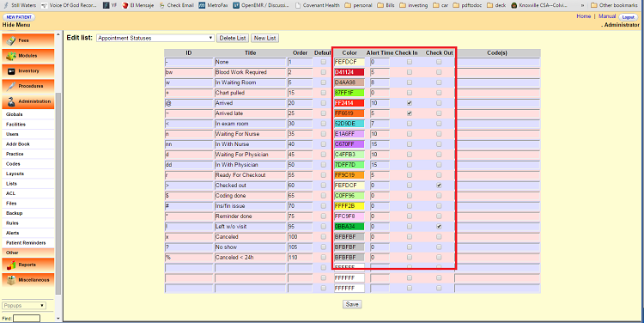This screenshot has height=323, width=644.
Task: Select color field FFFF2B for Ins/fin issue
Action: (349, 206)
